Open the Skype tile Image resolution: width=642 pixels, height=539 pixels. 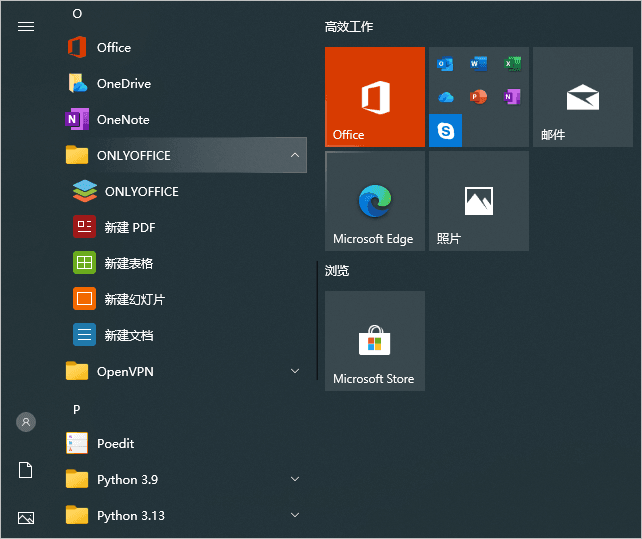click(445, 130)
